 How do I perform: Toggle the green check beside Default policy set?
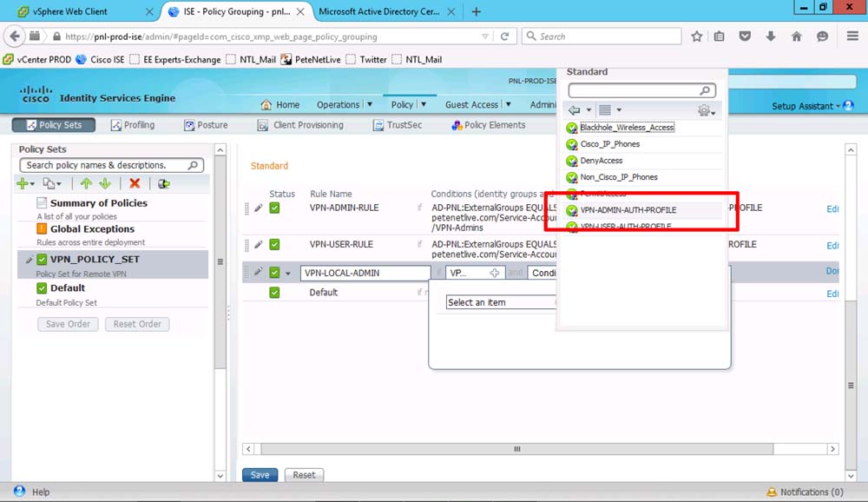pos(42,288)
